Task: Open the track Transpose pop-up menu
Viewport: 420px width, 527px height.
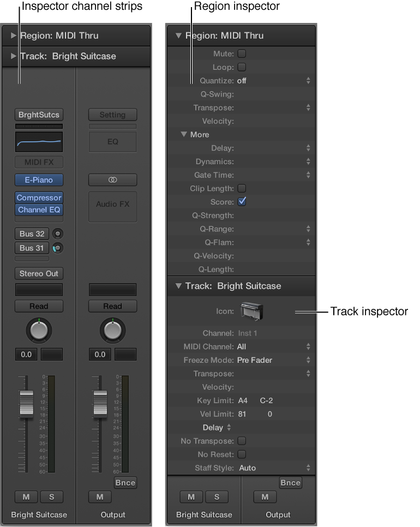Action: tap(308, 373)
